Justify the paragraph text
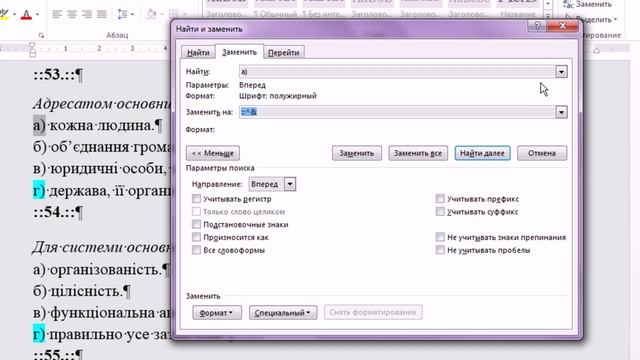 pyautogui.click(x=101, y=14)
